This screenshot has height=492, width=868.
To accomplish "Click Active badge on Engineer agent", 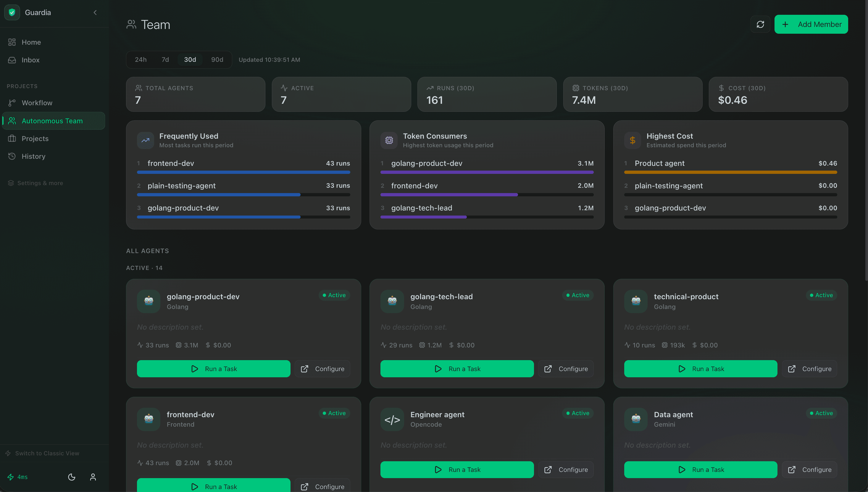I will (578, 413).
